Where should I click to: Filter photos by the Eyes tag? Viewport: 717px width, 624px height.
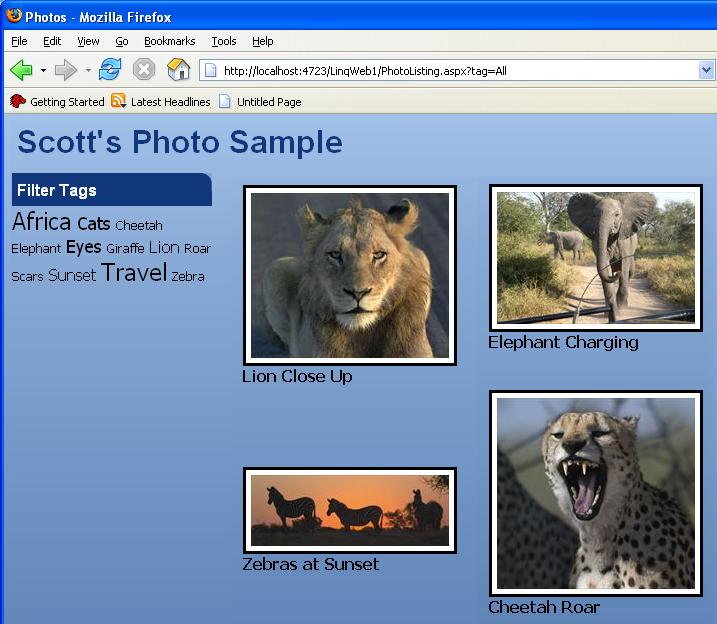coord(84,247)
